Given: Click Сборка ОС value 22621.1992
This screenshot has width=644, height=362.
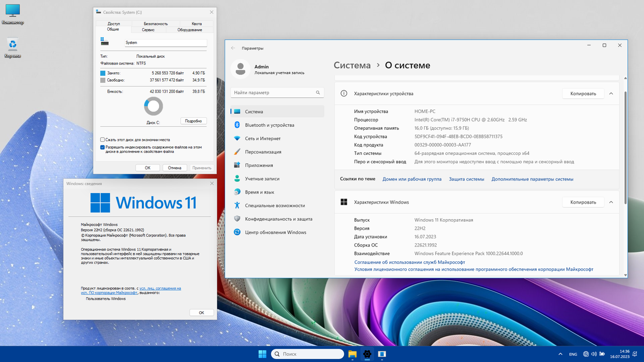Looking at the screenshot, I should 426,245.
